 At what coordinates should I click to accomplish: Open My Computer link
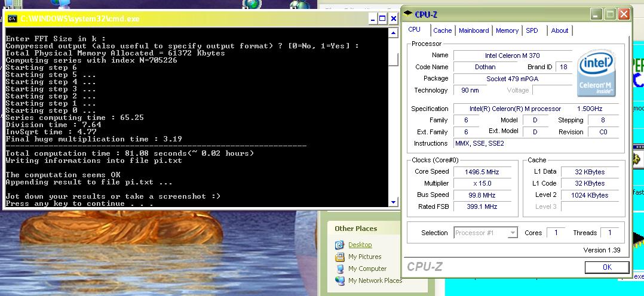[367, 269]
